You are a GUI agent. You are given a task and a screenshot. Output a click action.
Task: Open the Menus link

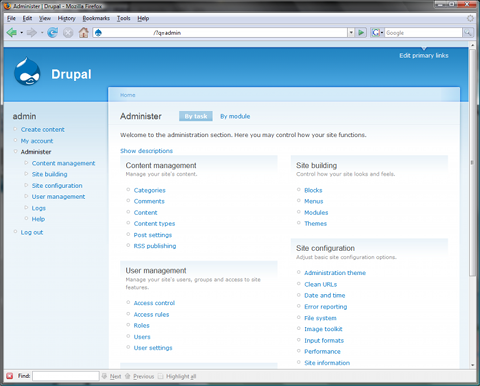point(313,201)
